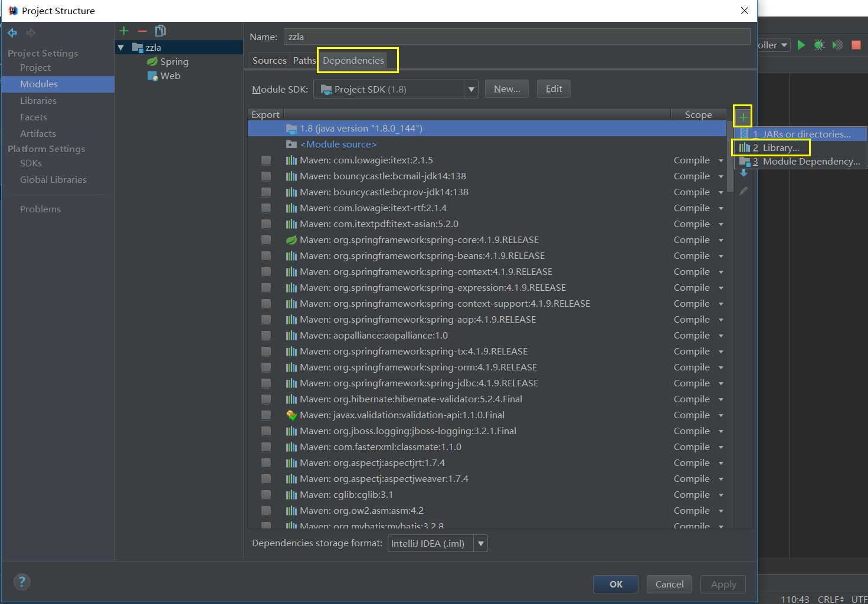
Task: Click the JDK folder icon for 1.8 row
Action: point(291,128)
